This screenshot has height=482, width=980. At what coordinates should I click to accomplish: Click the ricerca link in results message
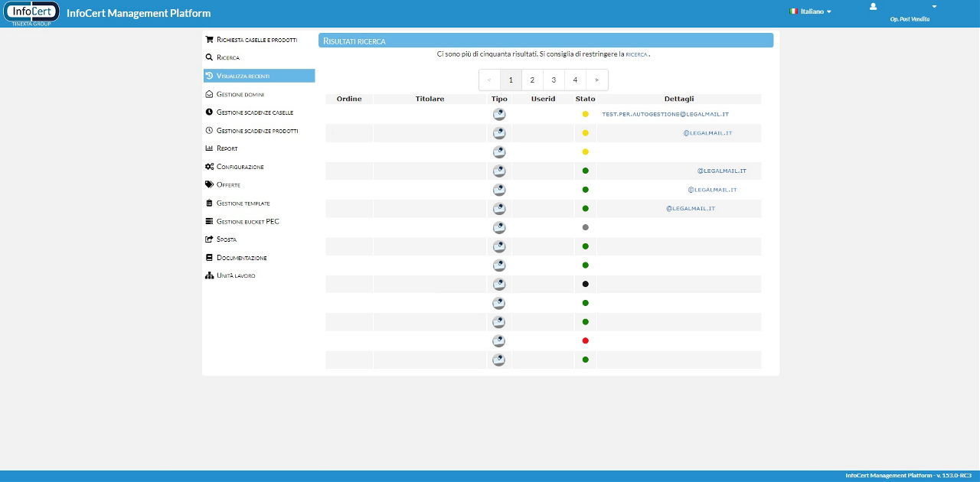[x=636, y=55]
